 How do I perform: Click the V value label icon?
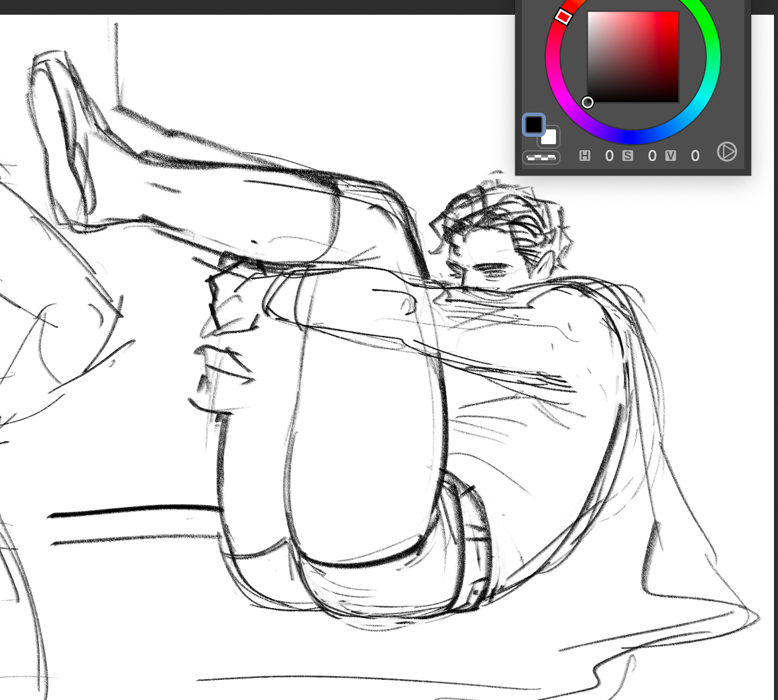(x=671, y=156)
